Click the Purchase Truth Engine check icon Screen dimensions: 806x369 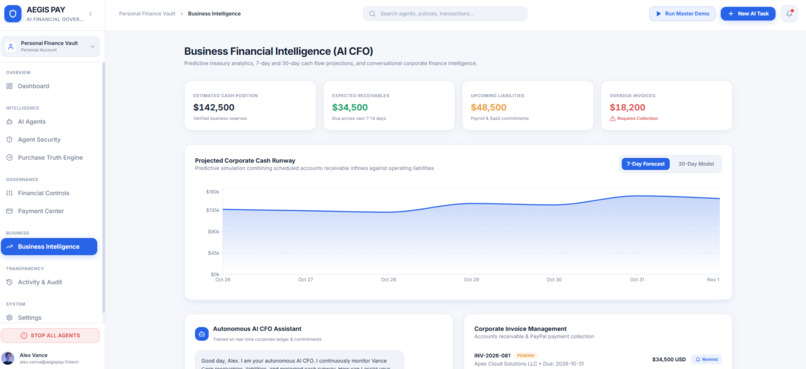point(9,157)
